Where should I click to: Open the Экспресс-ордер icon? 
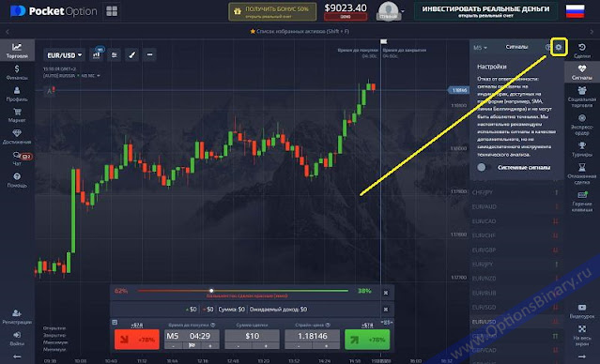coord(582,125)
